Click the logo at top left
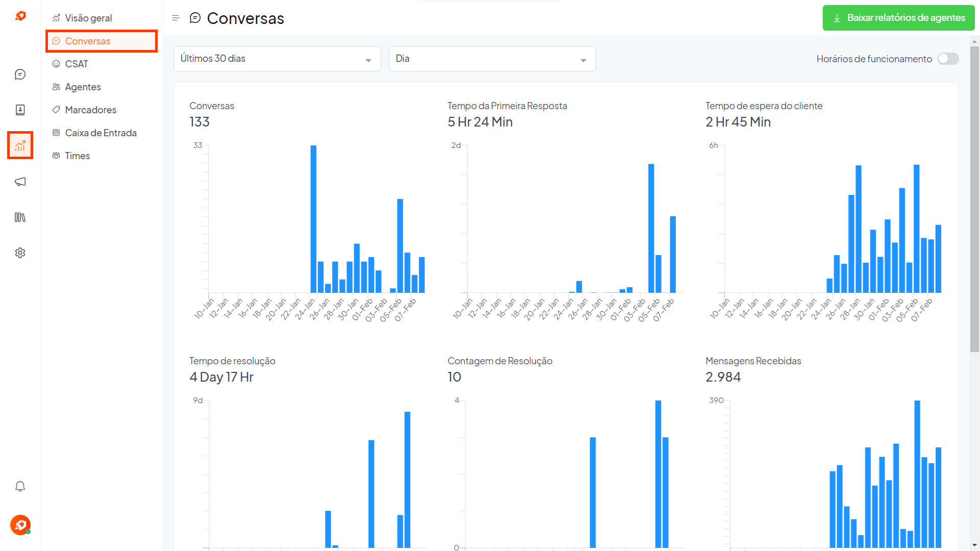Screen dimensions: 980x551 (x=20, y=16)
